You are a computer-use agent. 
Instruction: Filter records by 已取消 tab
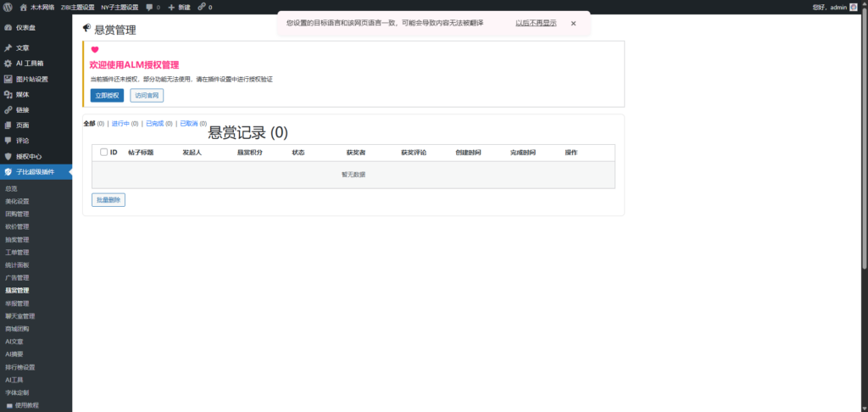(x=189, y=124)
